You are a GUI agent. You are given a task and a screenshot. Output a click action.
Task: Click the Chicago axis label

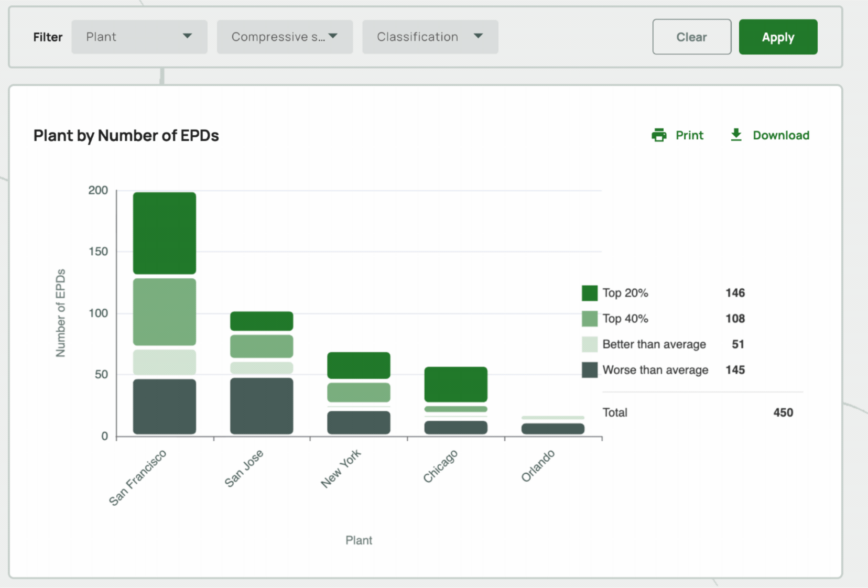point(440,466)
